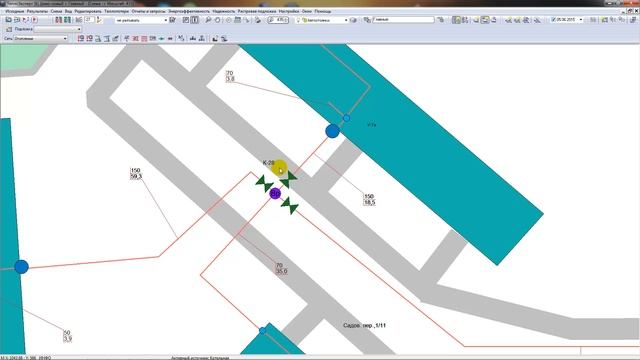Open the Надежность menu
This screenshot has width=640, height=360.
(224, 11)
